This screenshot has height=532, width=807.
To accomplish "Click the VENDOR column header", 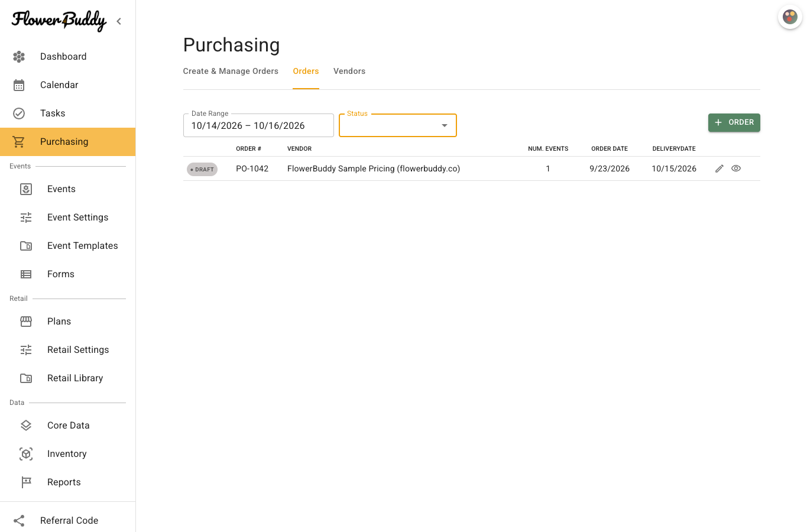I will 299,149.
